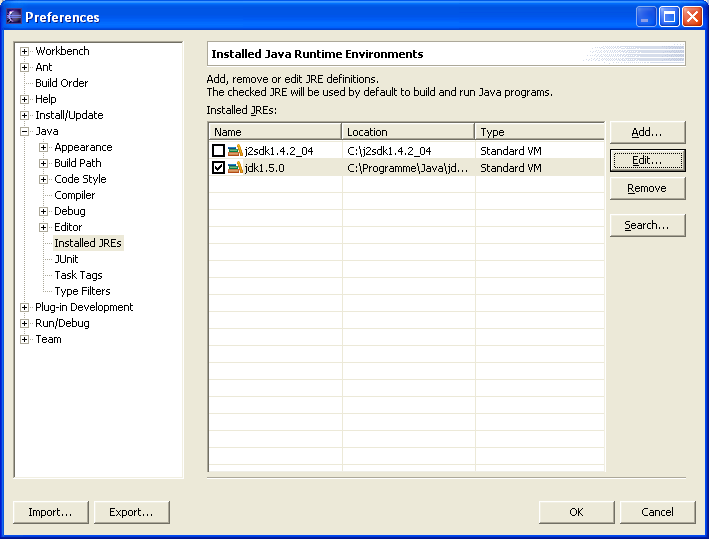Maximize the Preferences window
This screenshot has height=539, width=709.
pyautogui.click(x=669, y=17)
